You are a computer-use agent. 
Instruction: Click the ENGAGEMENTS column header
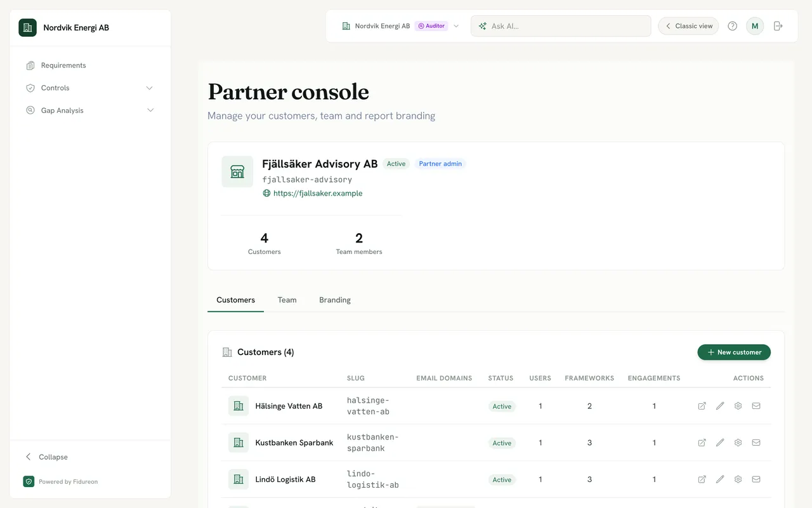click(654, 378)
